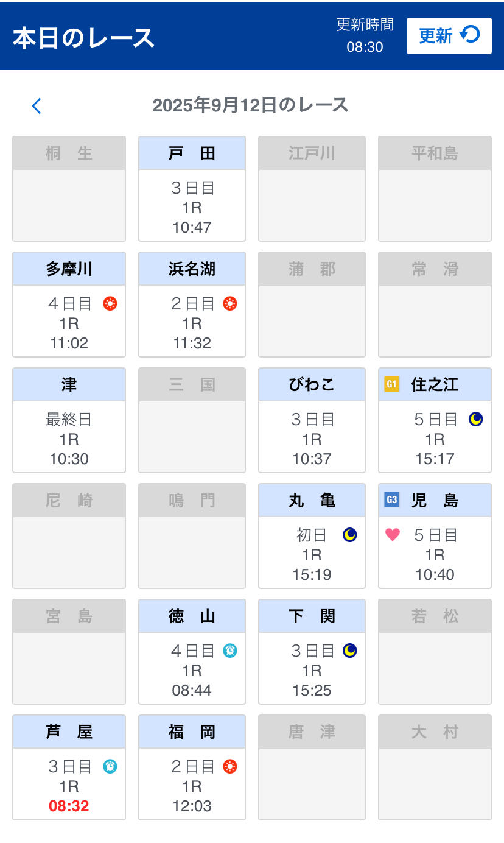The image size is (504, 843).
Task: Click the sun icon in 多摩川 card
Action: 110,303
